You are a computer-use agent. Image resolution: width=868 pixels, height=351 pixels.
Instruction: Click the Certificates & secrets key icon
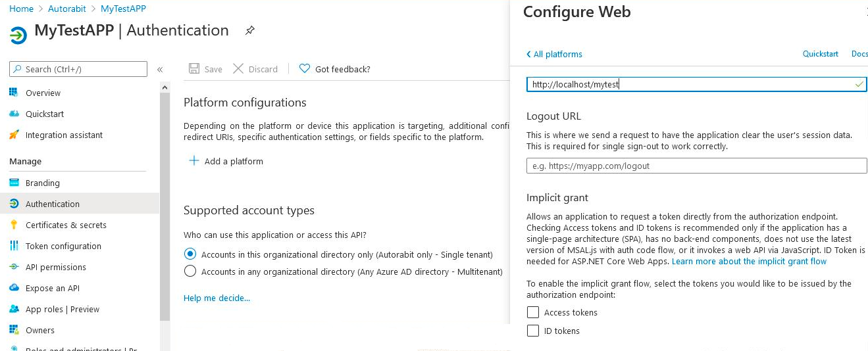click(x=14, y=225)
